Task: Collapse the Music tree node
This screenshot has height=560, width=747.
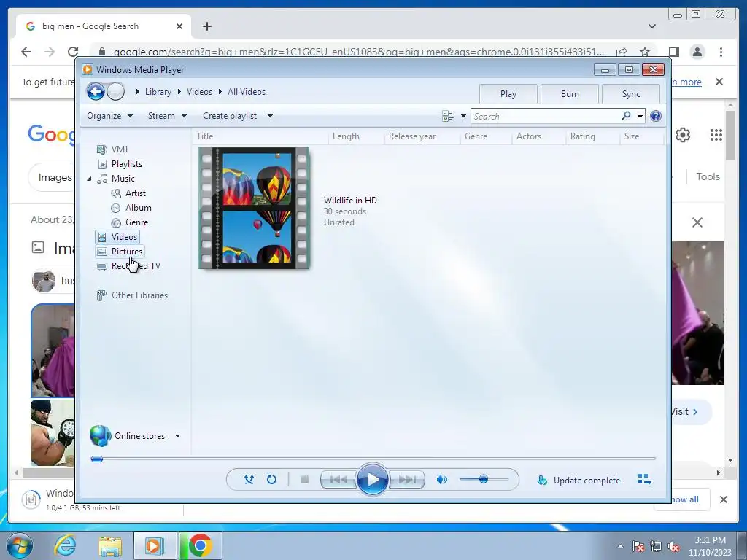Action: (89, 179)
